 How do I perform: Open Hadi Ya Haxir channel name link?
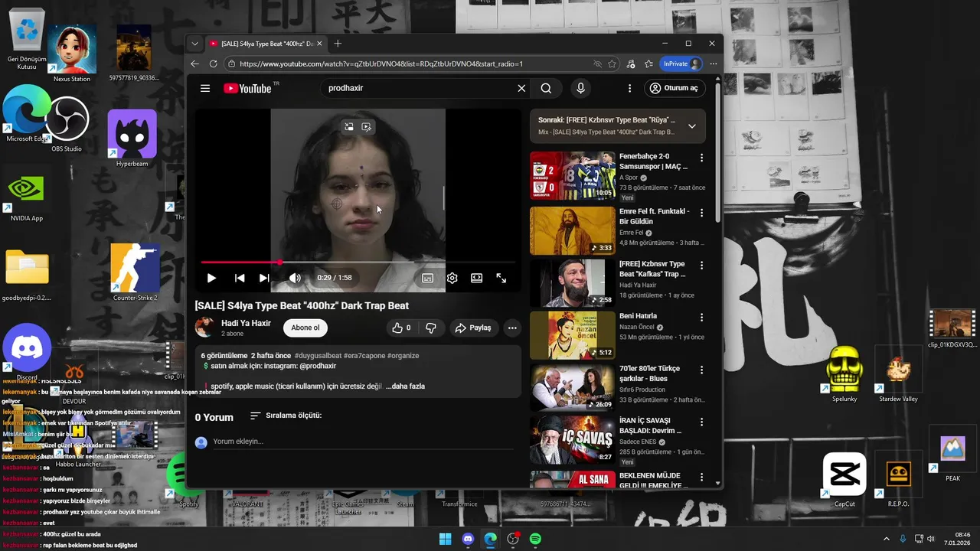pyautogui.click(x=246, y=323)
